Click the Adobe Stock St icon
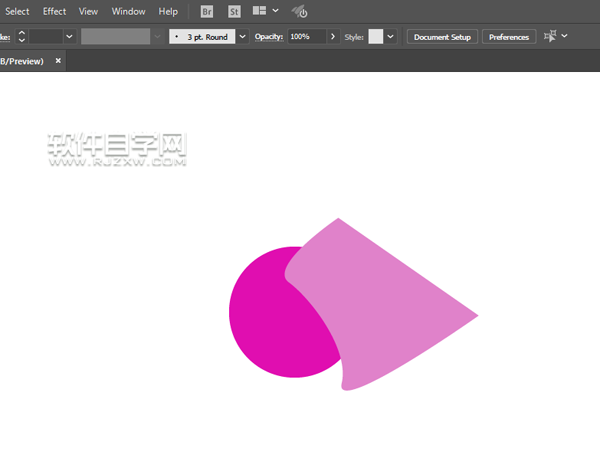The width and height of the screenshot is (600, 468). pos(234,12)
